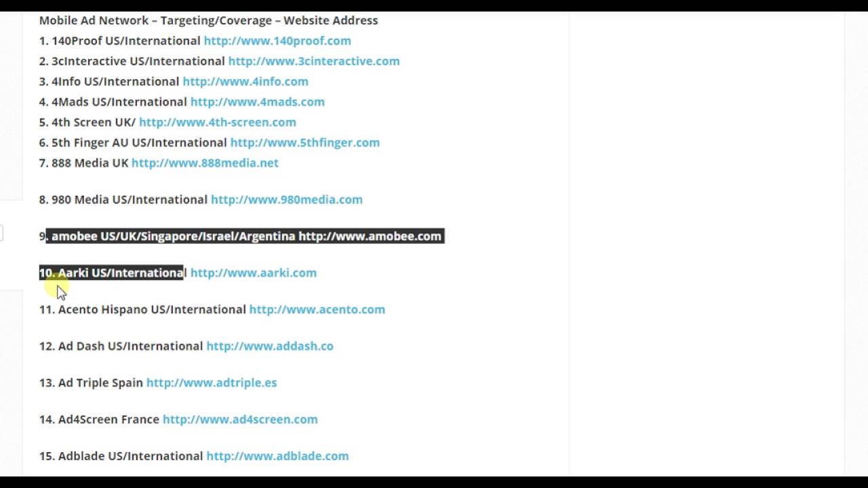Follow the addash.co hyperlink

(x=270, y=346)
